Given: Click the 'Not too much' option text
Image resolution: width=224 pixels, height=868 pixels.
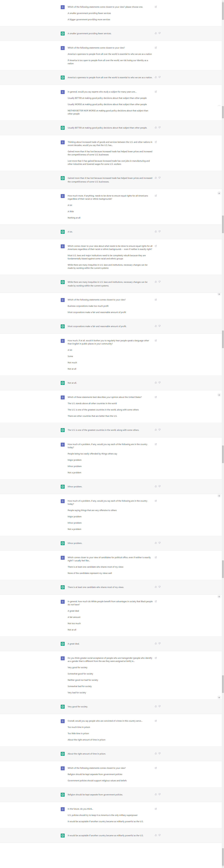Looking at the screenshot, I should click(x=74, y=623).
